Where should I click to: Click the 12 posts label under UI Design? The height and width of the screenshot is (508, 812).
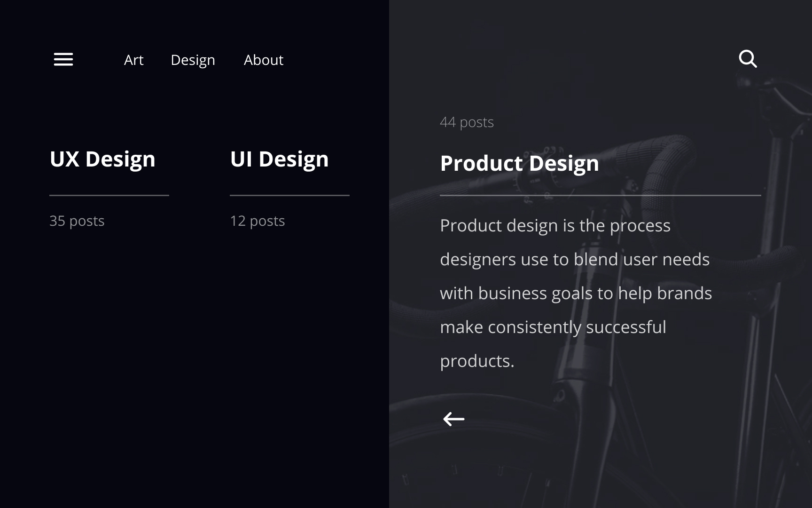pyautogui.click(x=257, y=221)
